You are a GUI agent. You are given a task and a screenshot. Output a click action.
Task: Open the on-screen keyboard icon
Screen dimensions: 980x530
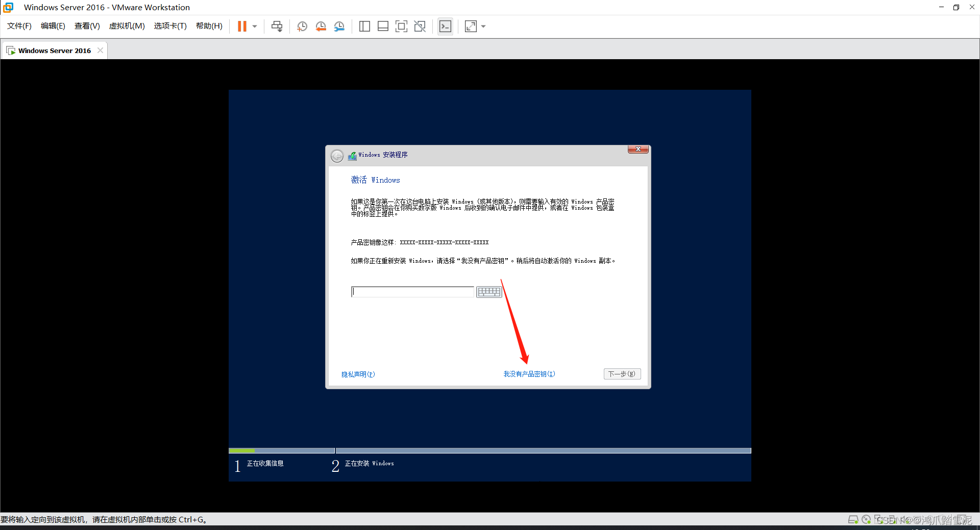tap(489, 292)
